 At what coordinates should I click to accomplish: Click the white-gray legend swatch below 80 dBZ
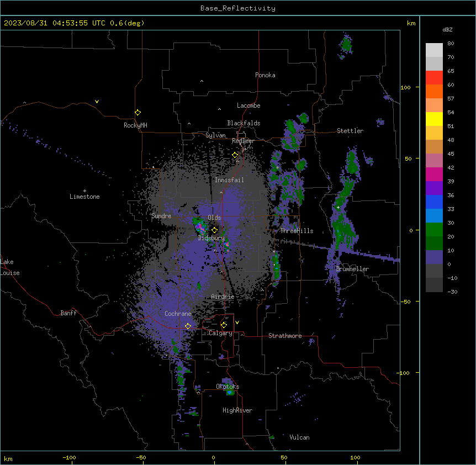(434, 50)
